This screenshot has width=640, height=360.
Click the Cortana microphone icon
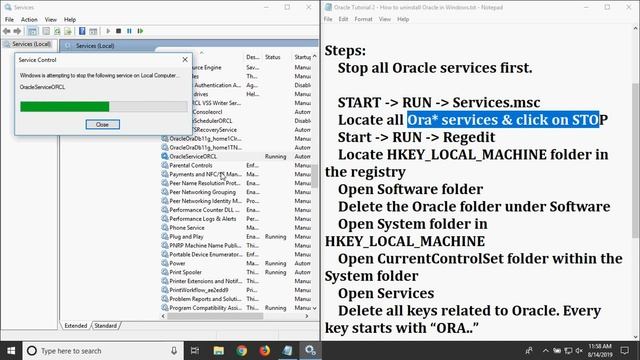(174, 351)
